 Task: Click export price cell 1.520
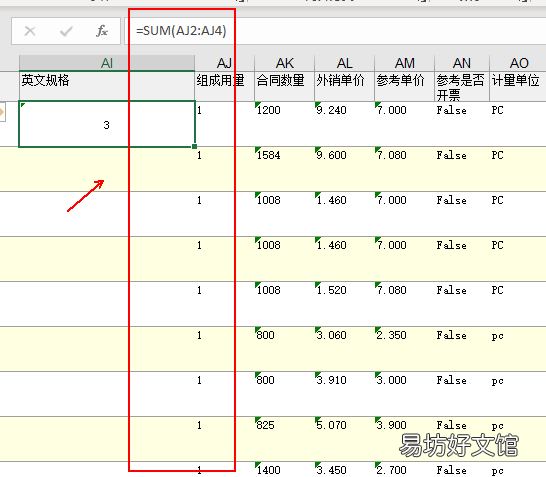(344, 304)
